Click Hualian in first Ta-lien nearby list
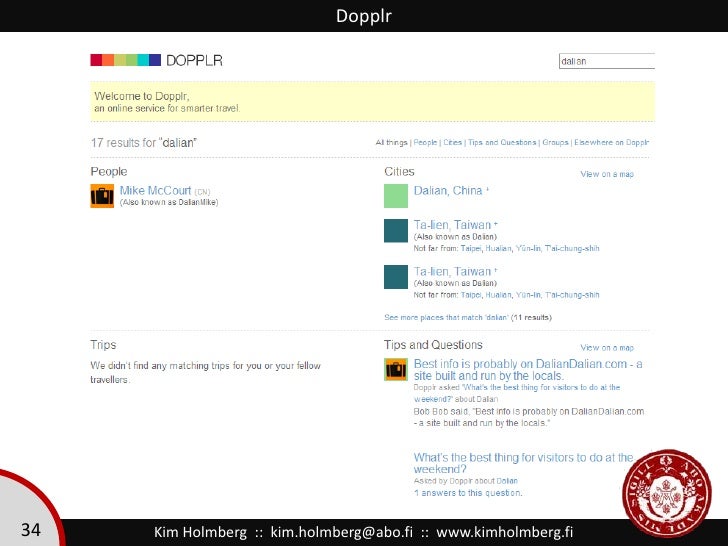Image resolution: width=728 pixels, height=546 pixels. pyautogui.click(x=498, y=248)
